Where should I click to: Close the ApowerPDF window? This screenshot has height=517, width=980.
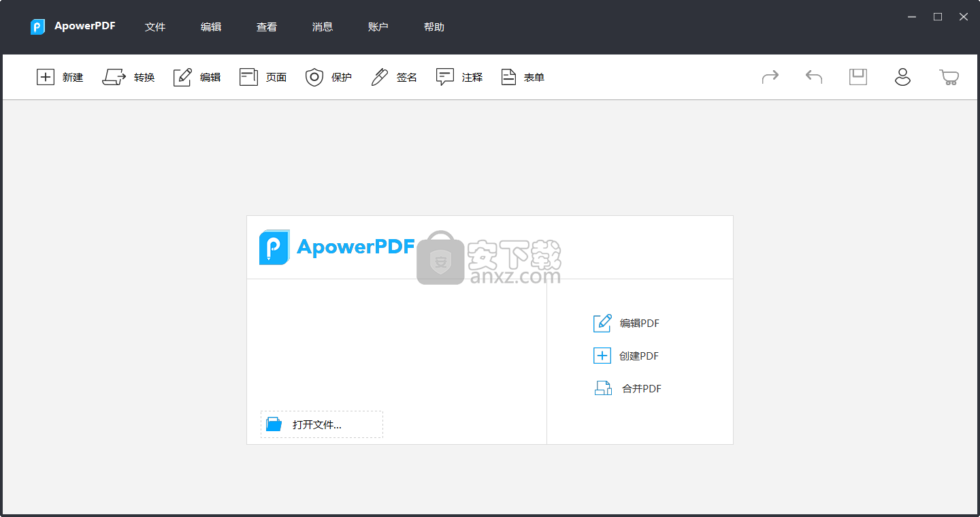tap(964, 17)
